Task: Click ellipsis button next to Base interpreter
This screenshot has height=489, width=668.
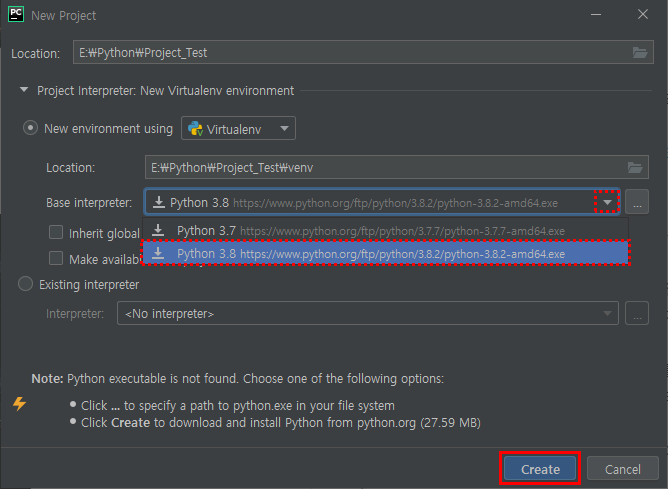Action: [x=637, y=202]
